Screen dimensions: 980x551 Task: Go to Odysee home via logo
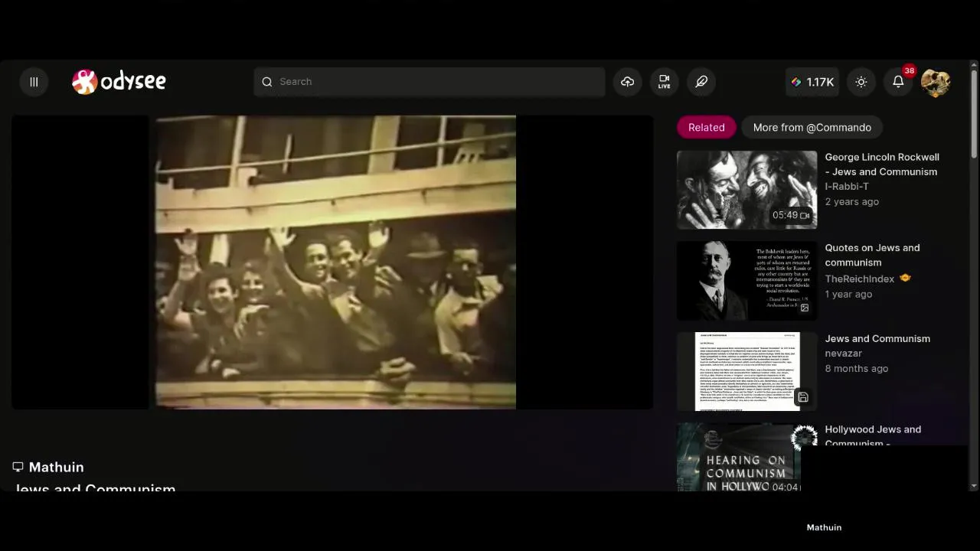(119, 81)
